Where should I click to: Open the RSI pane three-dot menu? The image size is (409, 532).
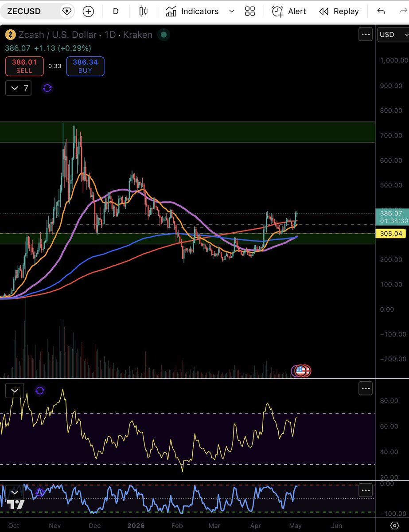(x=366, y=389)
